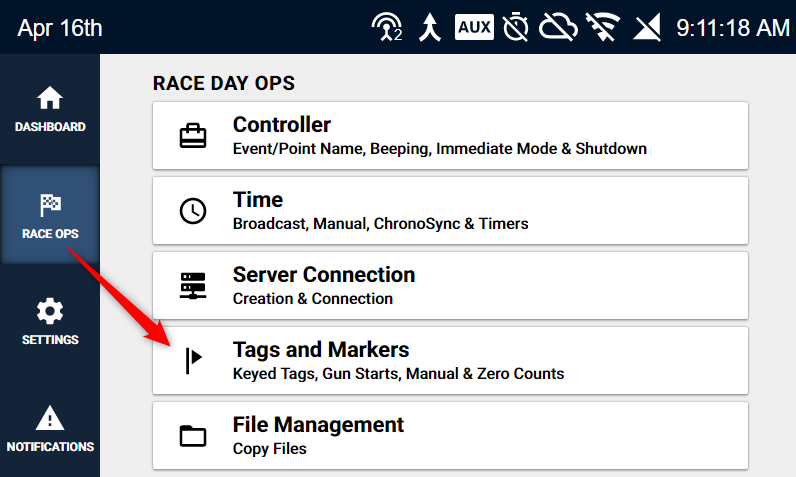Viewport: 796px width, 477px height.
Task: Click the crossed-out stopwatch status icon
Action: (516, 27)
